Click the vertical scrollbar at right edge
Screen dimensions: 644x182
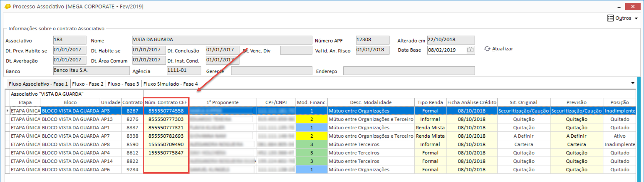[639, 129]
